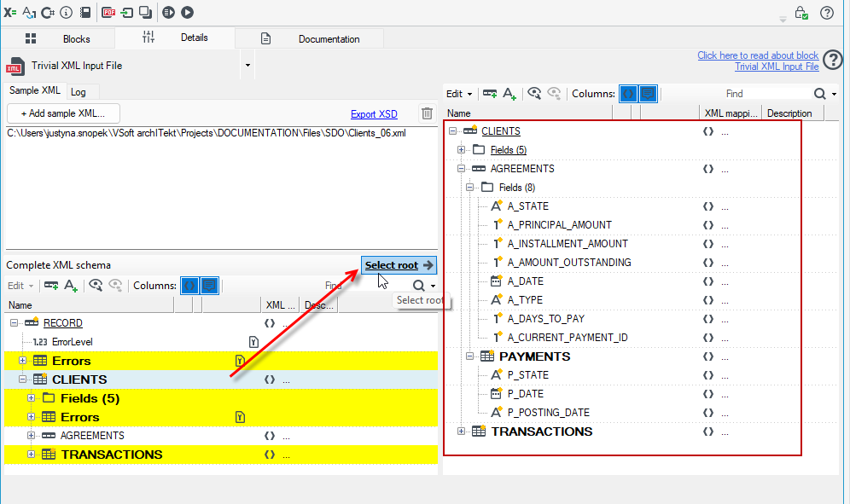
Task: Click the notebook icon in the top toolbar
Action: click(x=85, y=12)
